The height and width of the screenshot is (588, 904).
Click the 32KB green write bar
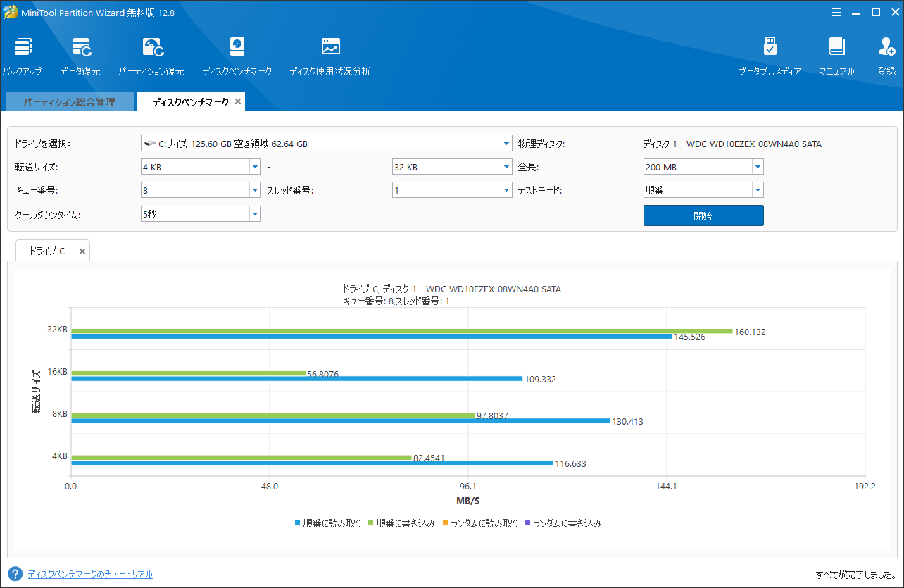pyautogui.click(x=401, y=331)
